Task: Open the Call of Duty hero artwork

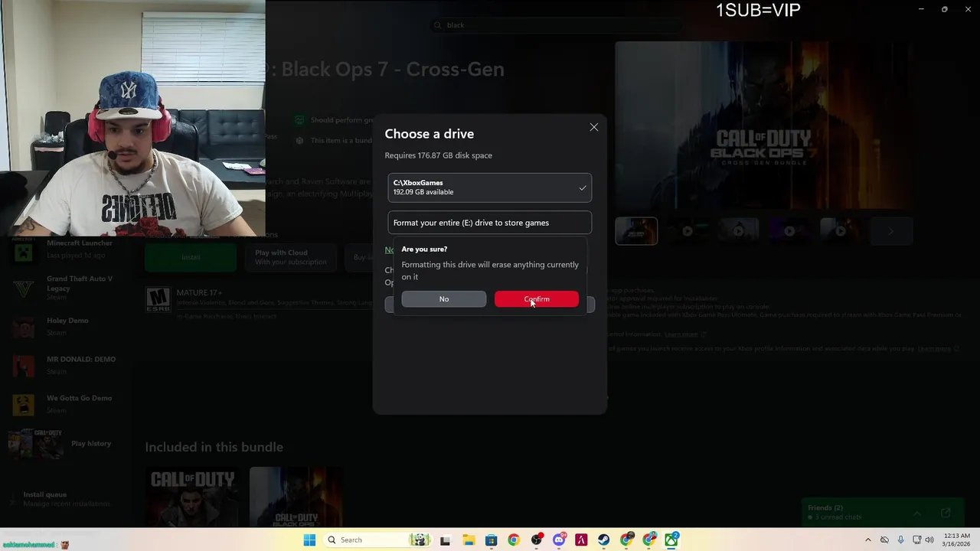Action: 764,125
